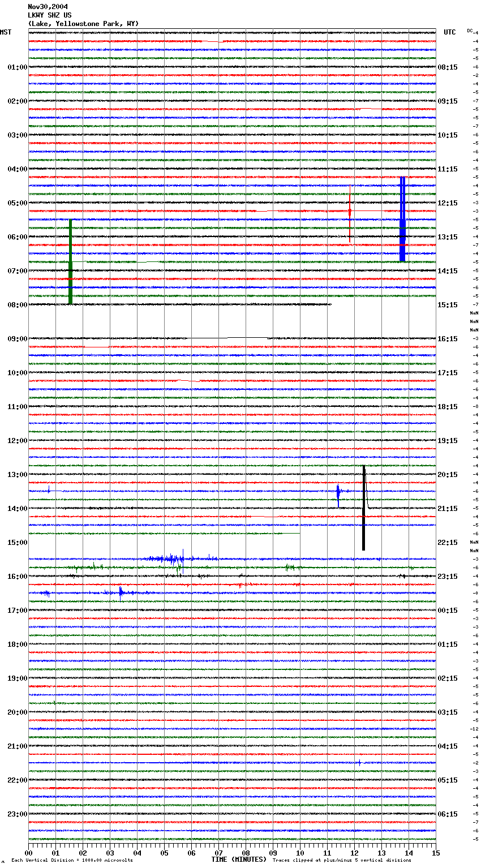481x868 pixels.
Task: Click the DC offset column header
Action: 470,31
